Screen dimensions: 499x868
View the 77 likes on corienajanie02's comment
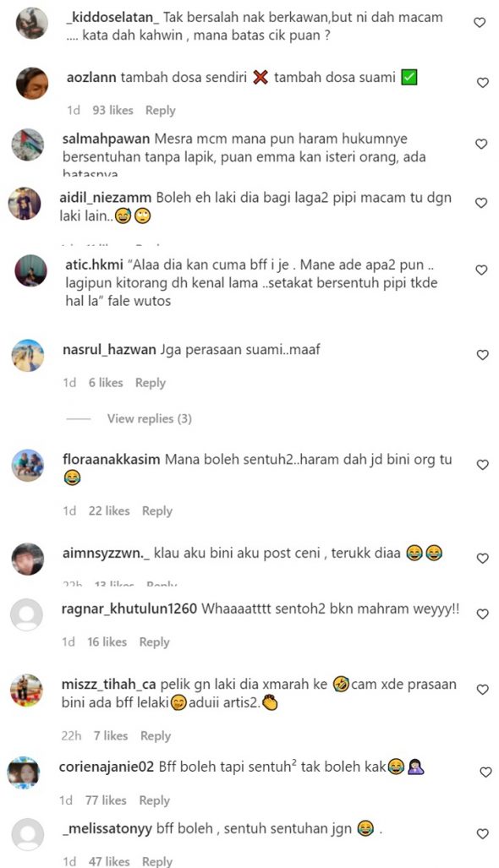(106, 800)
